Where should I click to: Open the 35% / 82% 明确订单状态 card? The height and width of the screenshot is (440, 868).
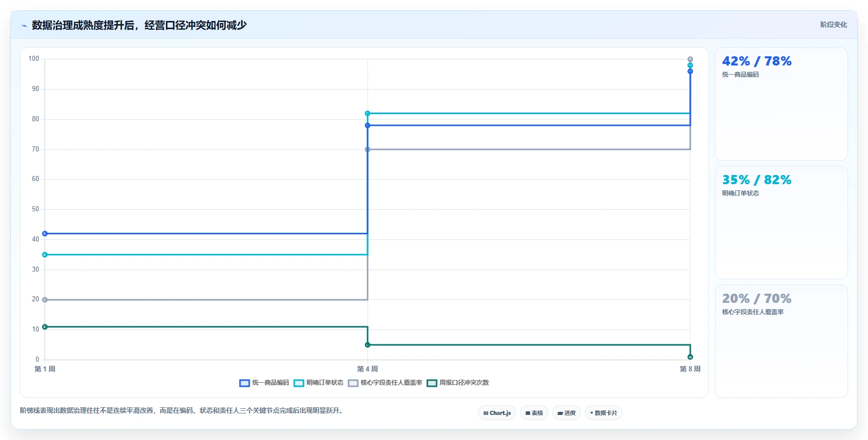pyautogui.click(x=782, y=223)
